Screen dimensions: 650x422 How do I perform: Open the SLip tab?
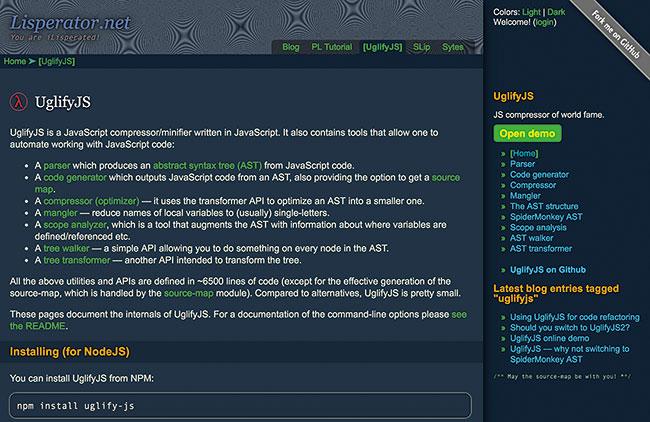422,47
